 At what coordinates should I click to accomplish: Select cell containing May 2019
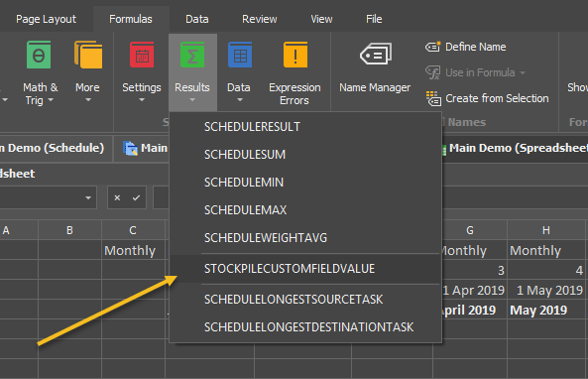[546, 311]
